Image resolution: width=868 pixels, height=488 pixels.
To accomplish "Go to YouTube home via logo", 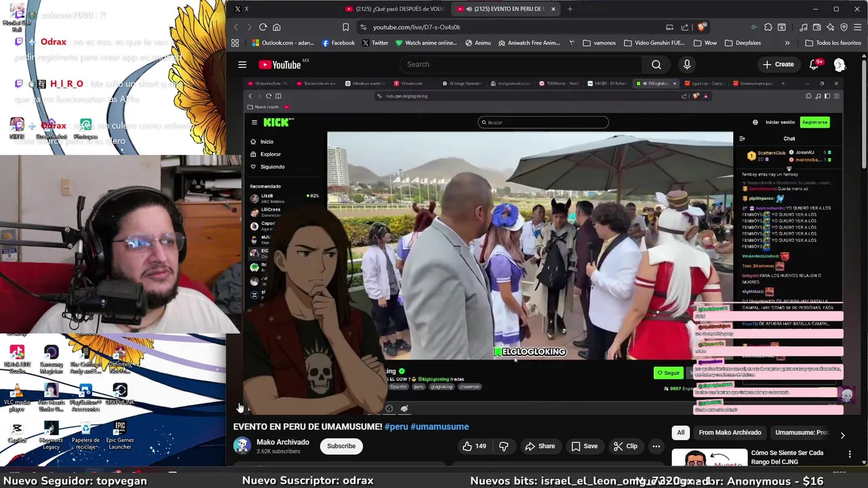I will point(280,64).
